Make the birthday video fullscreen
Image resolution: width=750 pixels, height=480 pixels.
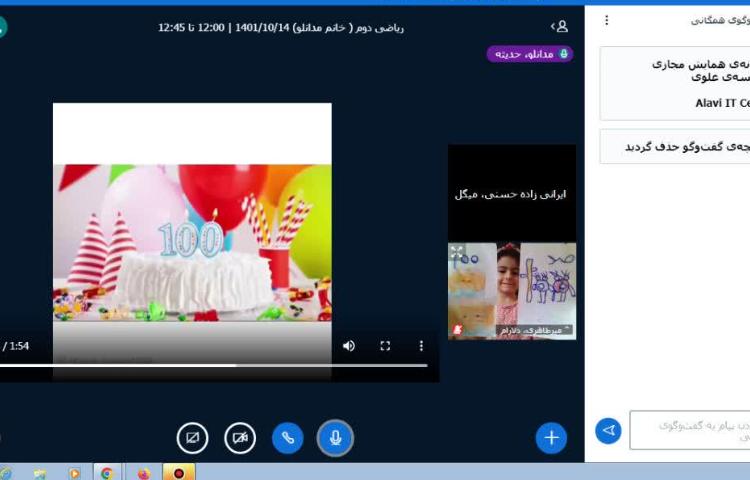tap(385, 346)
